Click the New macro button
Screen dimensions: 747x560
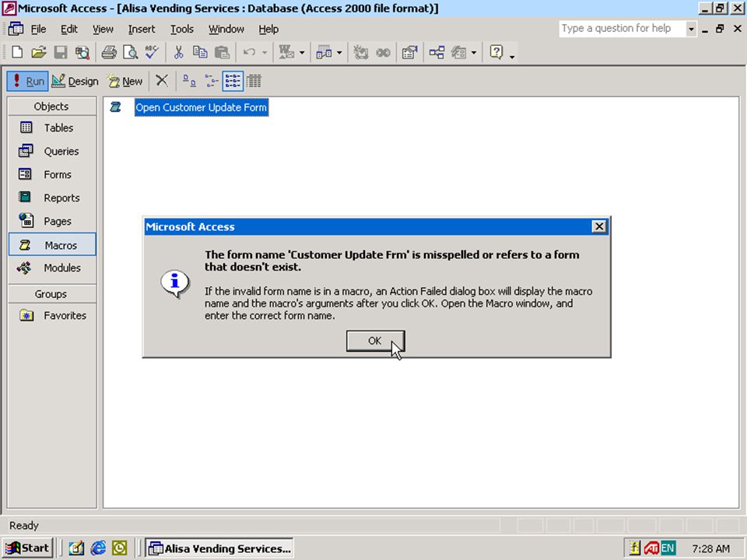pos(124,81)
